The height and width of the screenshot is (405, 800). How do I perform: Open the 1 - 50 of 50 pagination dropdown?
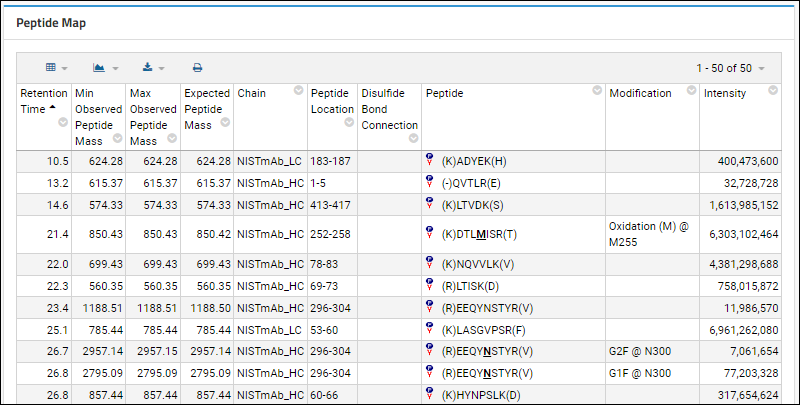click(731, 68)
